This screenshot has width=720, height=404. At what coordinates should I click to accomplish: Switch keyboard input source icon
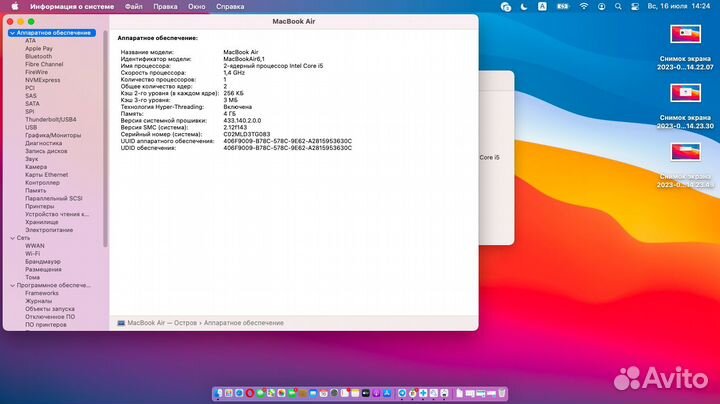click(x=542, y=6)
